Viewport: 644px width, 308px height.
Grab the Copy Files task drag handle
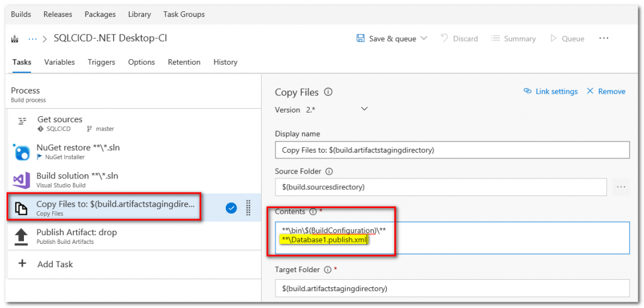[248, 207]
